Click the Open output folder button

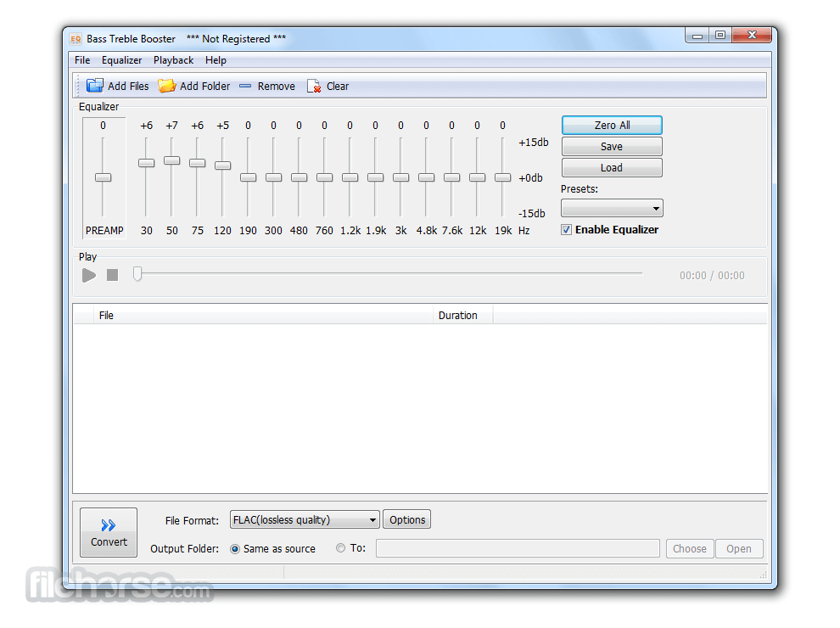[739, 549]
